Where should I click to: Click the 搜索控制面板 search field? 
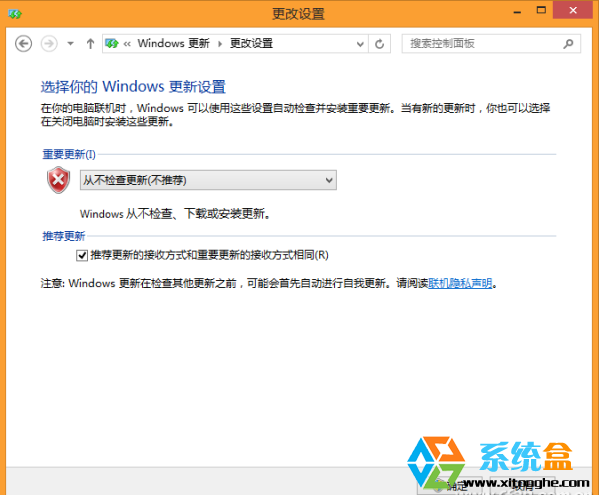(491, 44)
